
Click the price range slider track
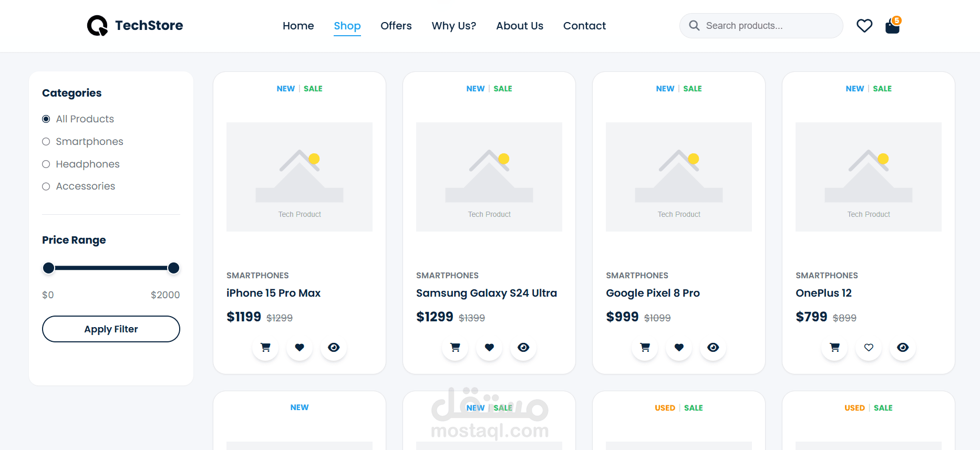pyautogui.click(x=111, y=268)
